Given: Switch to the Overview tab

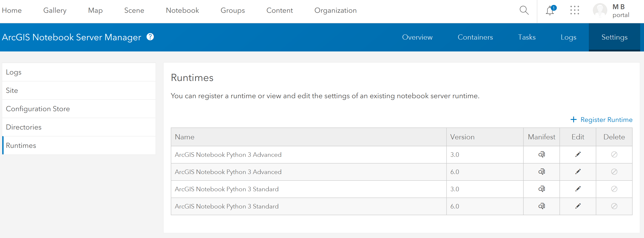Looking at the screenshot, I should [x=417, y=37].
